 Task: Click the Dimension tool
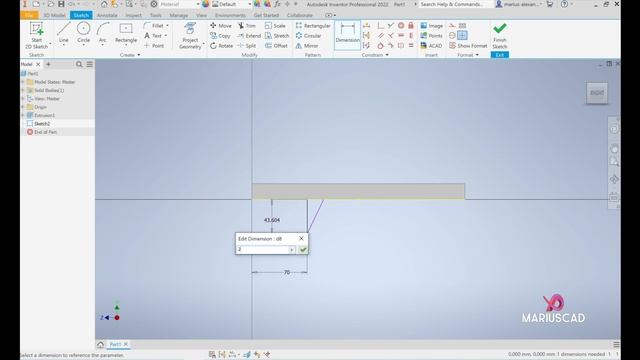point(347,35)
